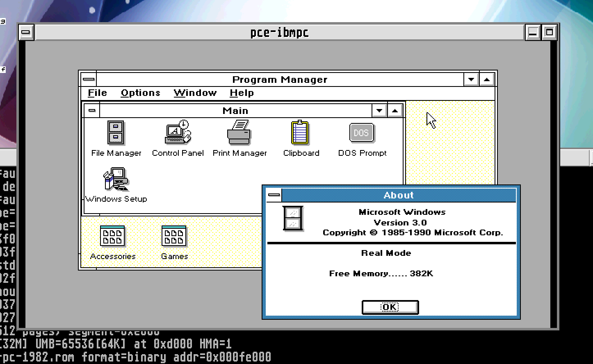Open the pce-ibmpc window control menu
Viewport: 593px width, 364px height.
click(x=26, y=32)
